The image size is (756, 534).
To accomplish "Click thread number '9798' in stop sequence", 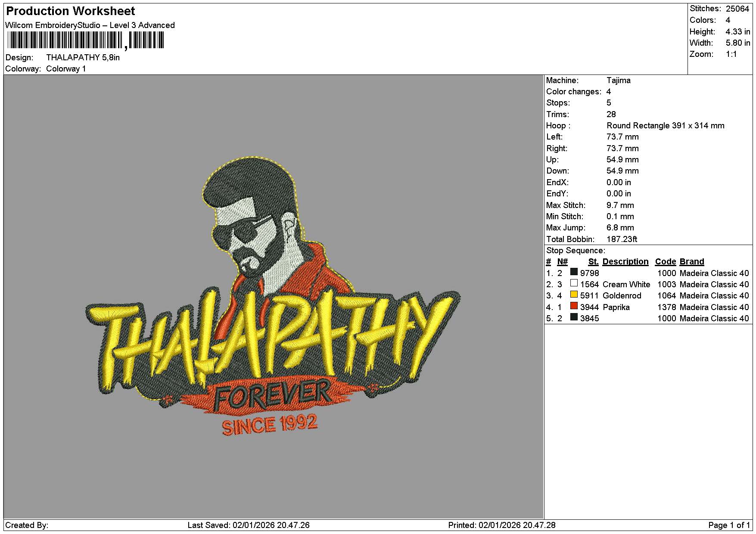I will pyautogui.click(x=590, y=273).
